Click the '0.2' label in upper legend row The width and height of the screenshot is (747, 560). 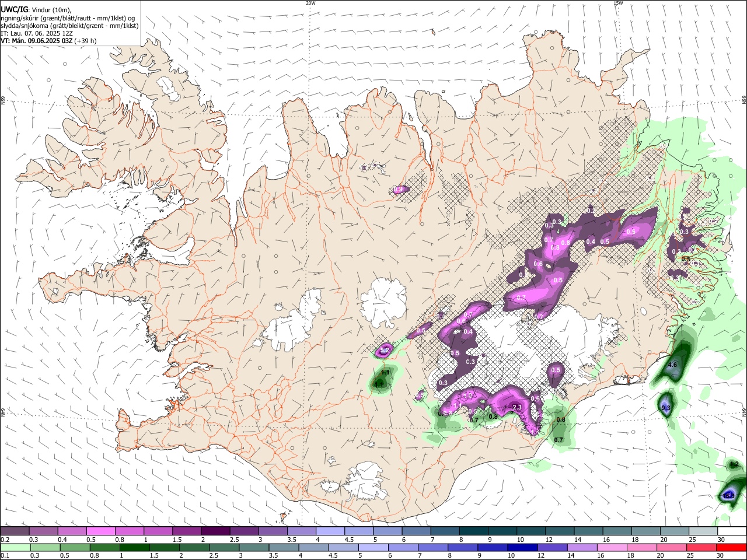click(5, 540)
